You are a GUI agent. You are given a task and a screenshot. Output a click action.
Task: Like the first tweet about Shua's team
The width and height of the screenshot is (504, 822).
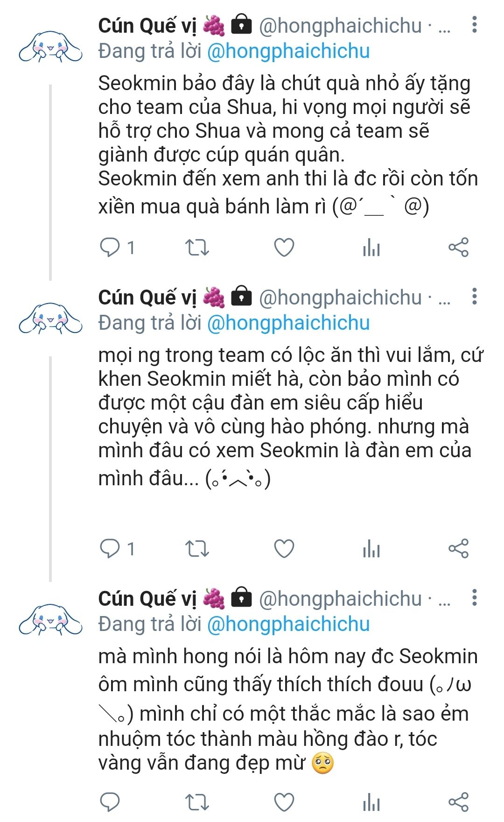click(x=284, y=247)
